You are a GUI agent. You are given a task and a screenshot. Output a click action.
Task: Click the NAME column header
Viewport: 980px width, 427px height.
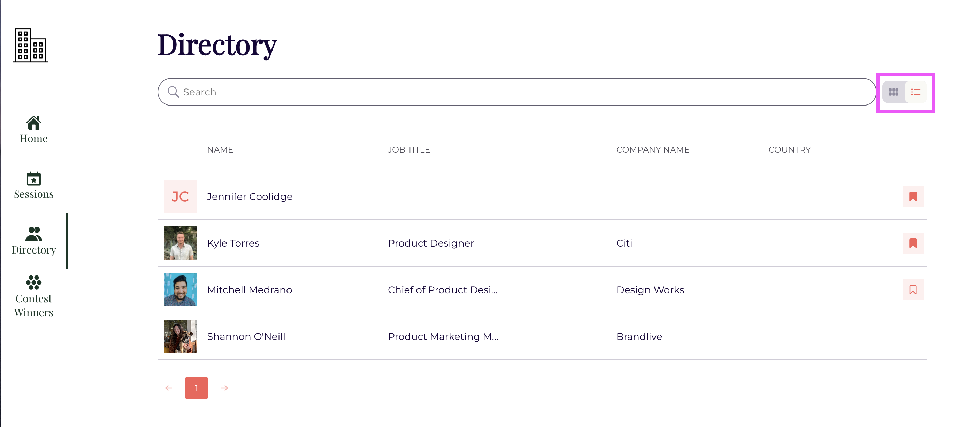tap(220, 150)
